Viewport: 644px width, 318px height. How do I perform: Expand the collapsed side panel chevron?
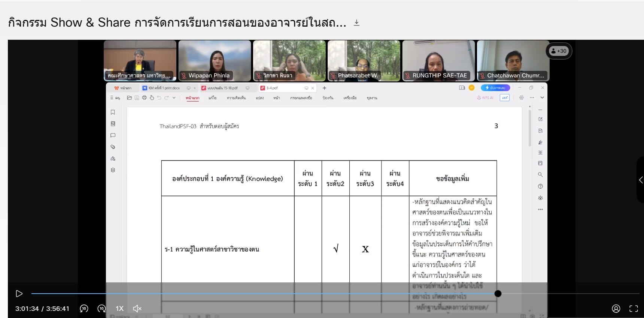point(640,180)
